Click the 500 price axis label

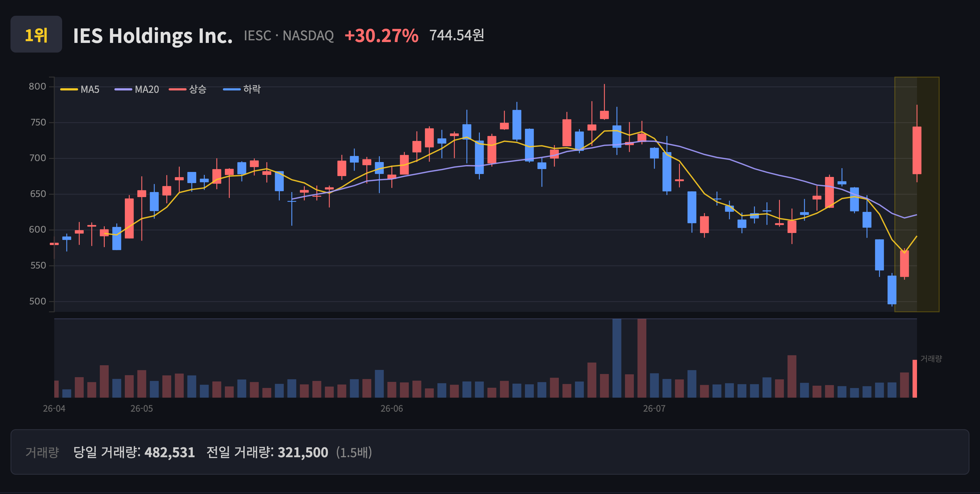(x=38, y=301)
